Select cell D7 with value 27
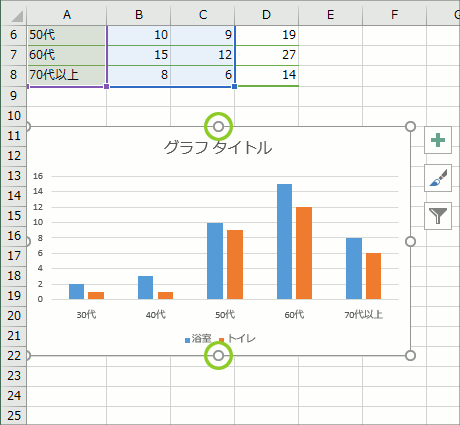 tap(267, 55)
